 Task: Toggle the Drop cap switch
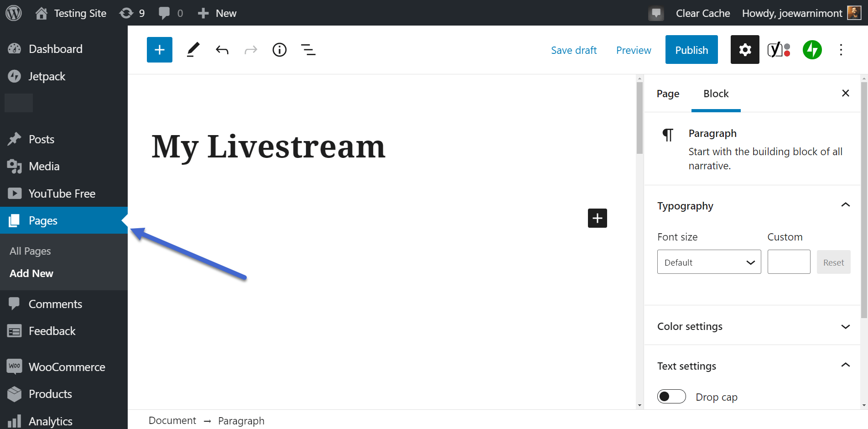671,397
